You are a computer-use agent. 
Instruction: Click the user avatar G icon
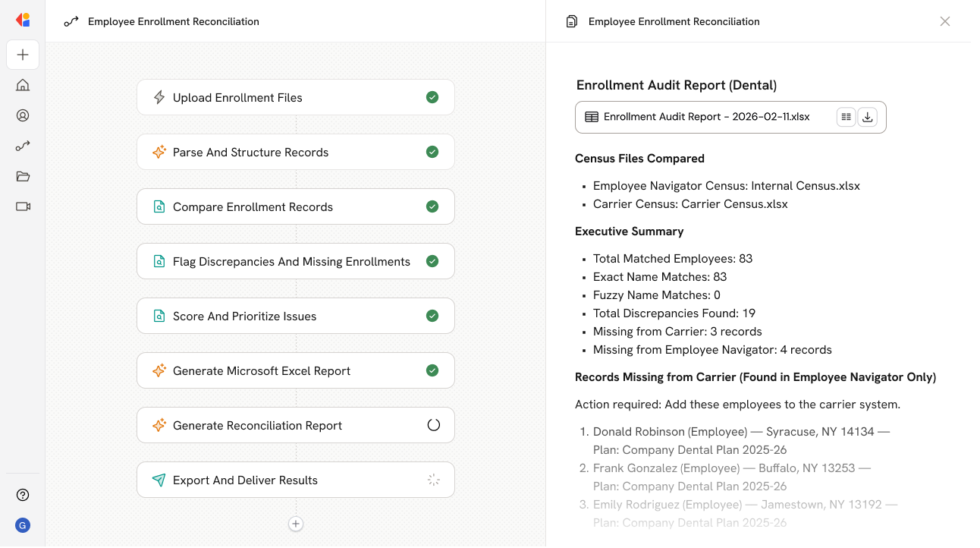(23, 525)
